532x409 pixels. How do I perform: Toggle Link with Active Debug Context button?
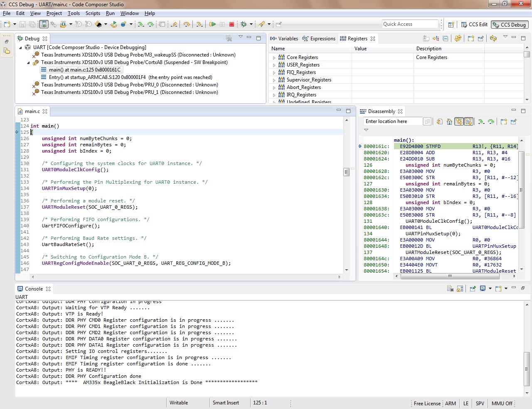459,122
